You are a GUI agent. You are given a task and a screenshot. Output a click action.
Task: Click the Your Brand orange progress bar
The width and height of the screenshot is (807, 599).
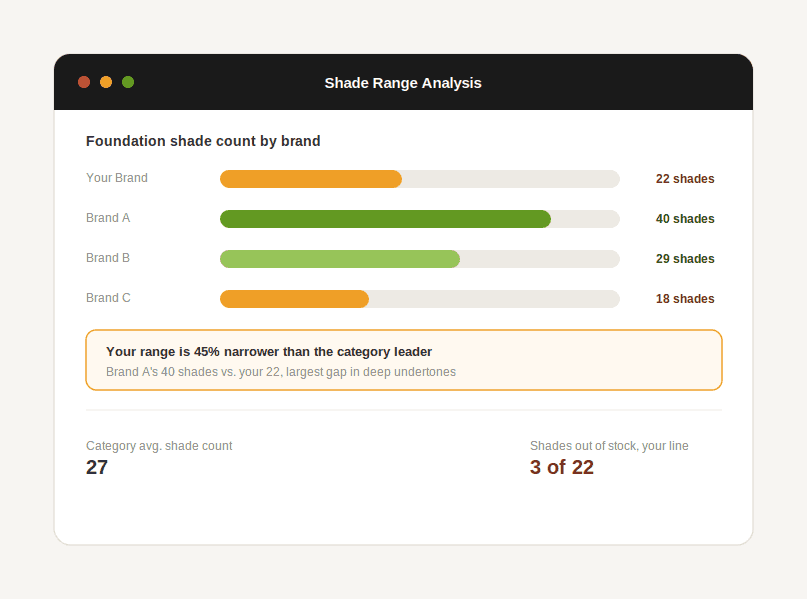311,179
